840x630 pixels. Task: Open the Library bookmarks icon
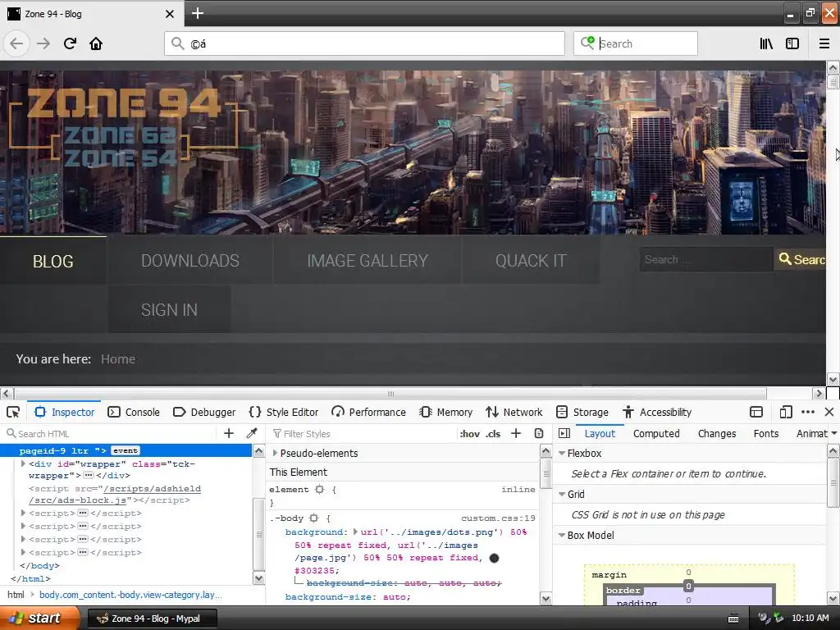pos(766,43)
